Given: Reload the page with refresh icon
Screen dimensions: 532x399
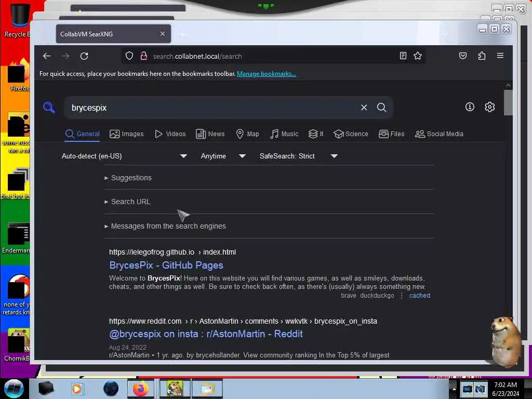Looking at the screenshot, I should 84,56.
